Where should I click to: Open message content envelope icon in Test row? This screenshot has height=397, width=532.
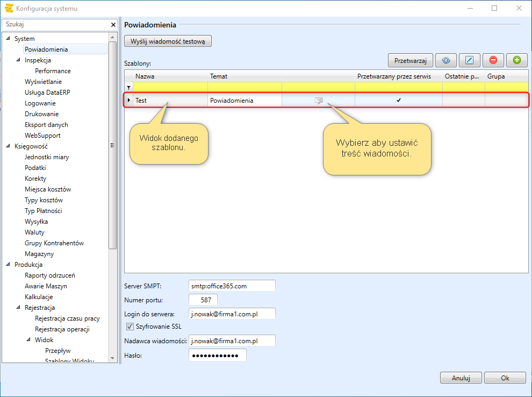[319, 101]
